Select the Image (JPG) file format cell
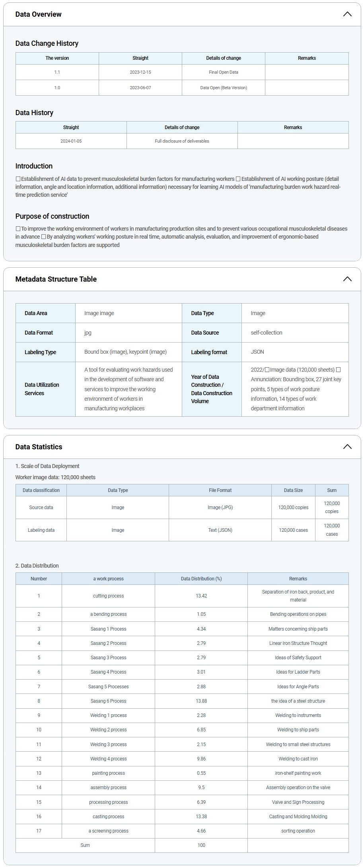Screen dimensions: 364x868 coord(220,507)
